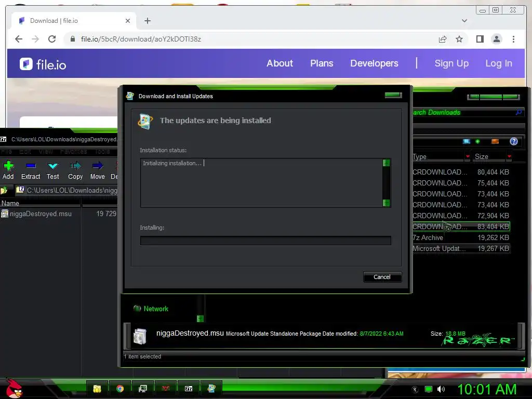
Task: Cancel the update installation
Action: 382,277
